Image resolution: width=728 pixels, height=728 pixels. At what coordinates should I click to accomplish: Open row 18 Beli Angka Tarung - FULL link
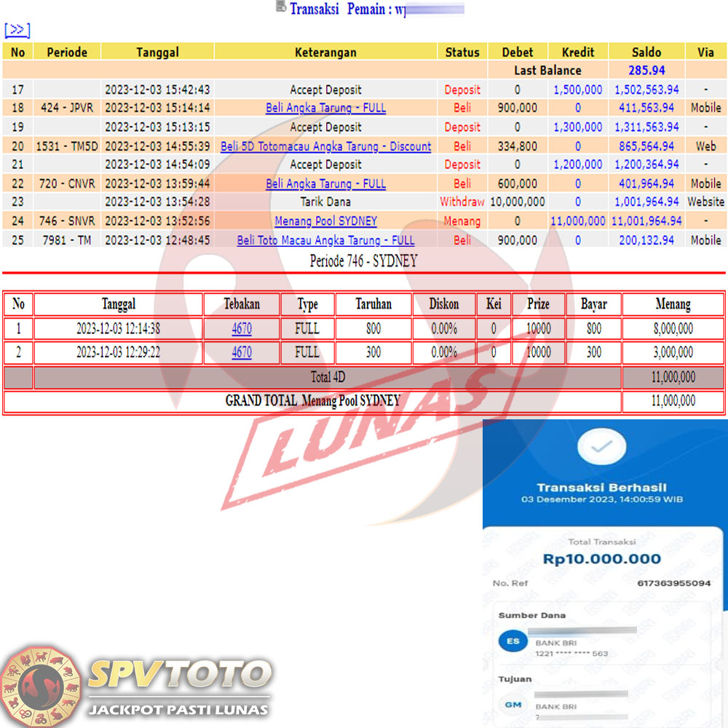[x=325, y=108]
